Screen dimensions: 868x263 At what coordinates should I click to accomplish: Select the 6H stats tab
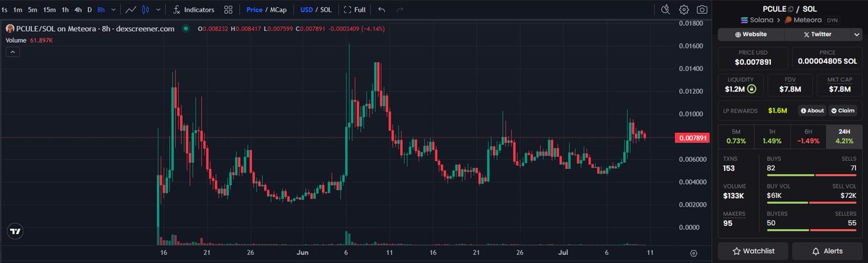(808, 137)
